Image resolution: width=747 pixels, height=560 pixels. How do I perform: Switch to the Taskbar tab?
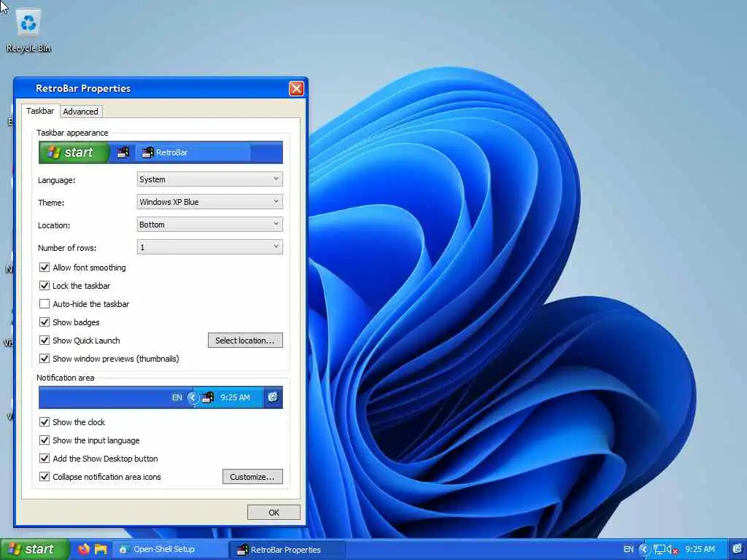click(x=40, y=111)
